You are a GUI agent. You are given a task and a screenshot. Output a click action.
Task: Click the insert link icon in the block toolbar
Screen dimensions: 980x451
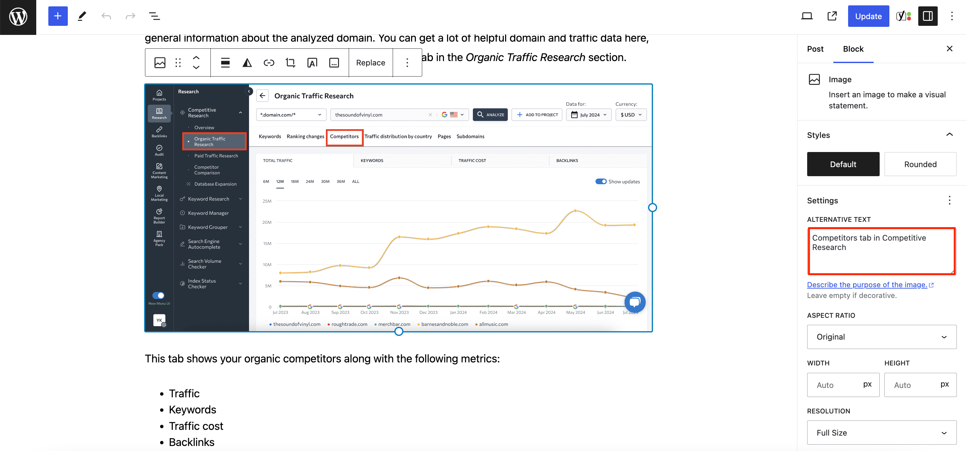[268, 63]
